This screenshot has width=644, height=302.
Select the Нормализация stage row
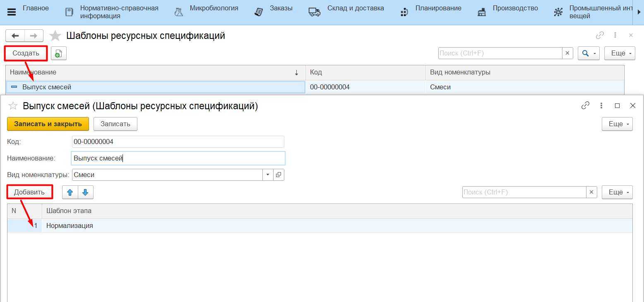pos(70,226)
